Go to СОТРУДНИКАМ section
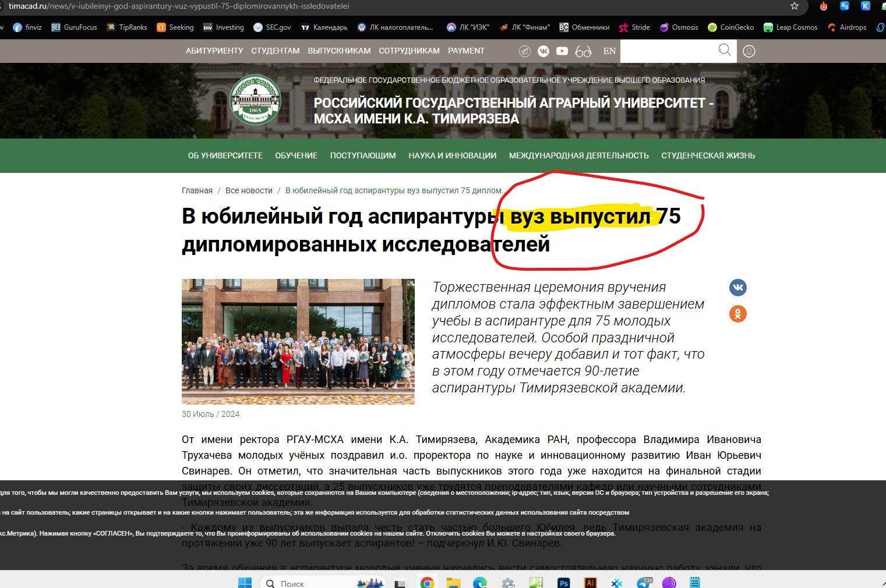 [x=410, y=51]
